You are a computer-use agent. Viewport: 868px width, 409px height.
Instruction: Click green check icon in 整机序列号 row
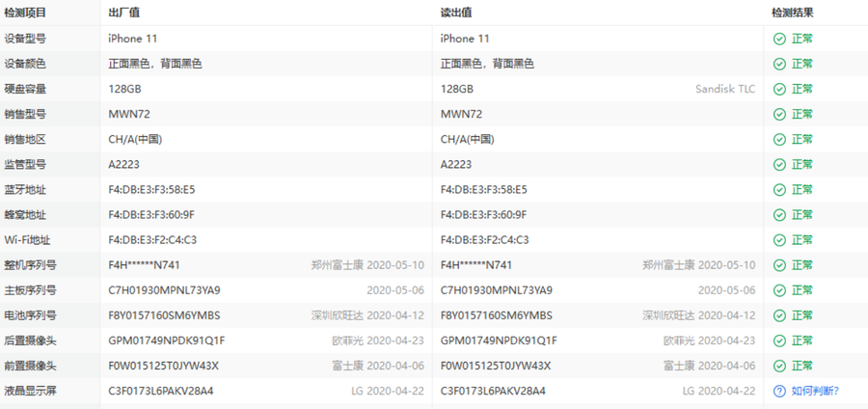click(x=779, y=265)
